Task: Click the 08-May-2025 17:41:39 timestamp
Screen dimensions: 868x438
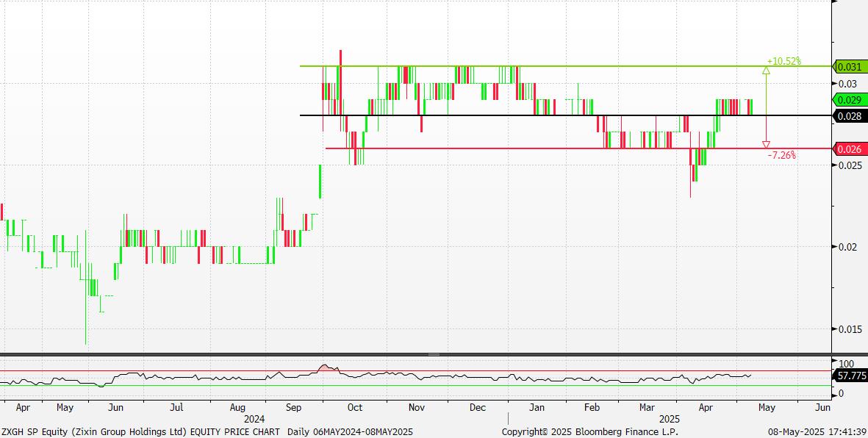Action: coord(817,432)
